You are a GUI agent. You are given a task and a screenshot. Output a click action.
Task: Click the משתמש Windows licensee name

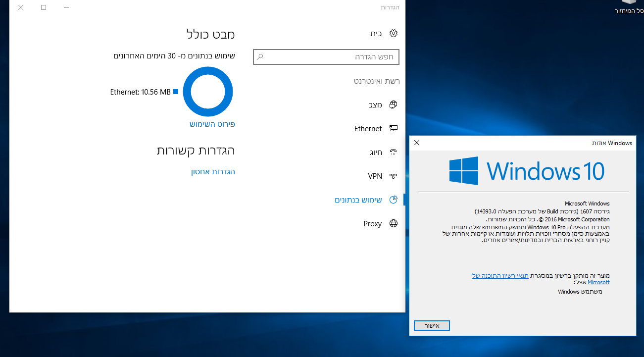point(580,292)
